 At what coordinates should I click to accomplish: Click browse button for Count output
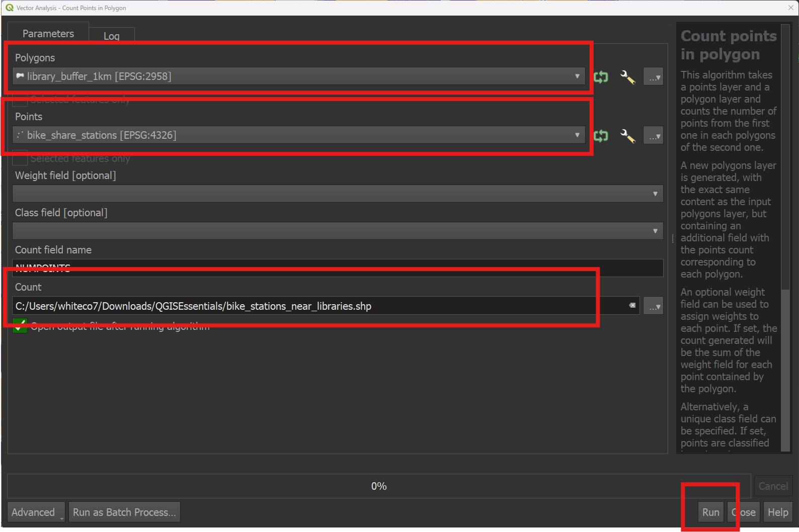pyautogui.click(x=653, y=306)
